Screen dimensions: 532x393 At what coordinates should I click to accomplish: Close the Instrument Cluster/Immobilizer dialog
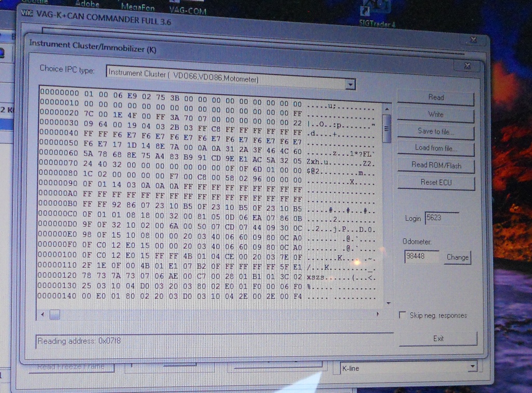click(467, 66)
